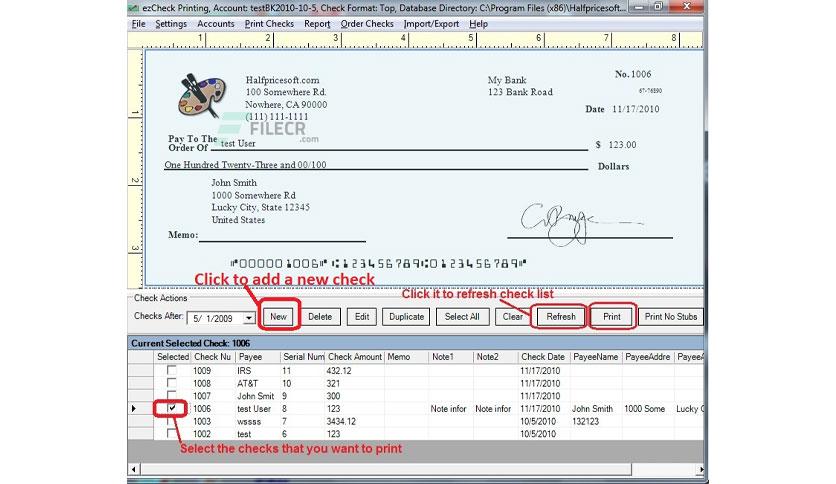The width and height of the screenshot is (836, 484).
Task: Tick the checkbox for check 1009 IRS
Action: pos(171,370)
